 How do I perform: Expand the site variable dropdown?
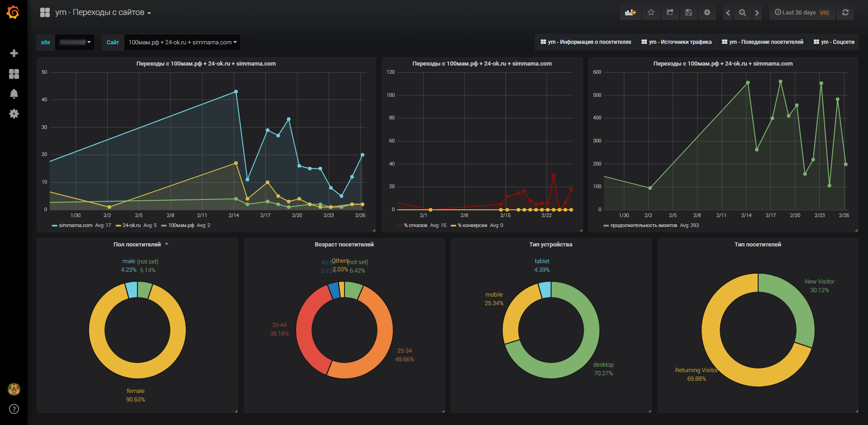[75, 42]
